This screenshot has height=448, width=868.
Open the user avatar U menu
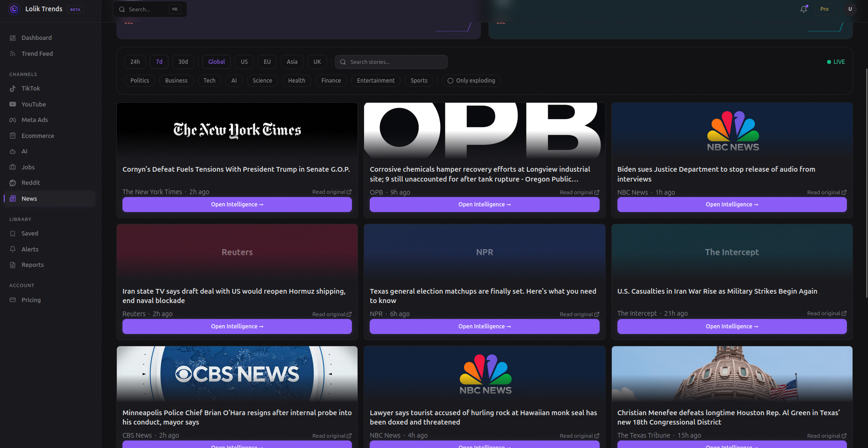pos(850,9)
